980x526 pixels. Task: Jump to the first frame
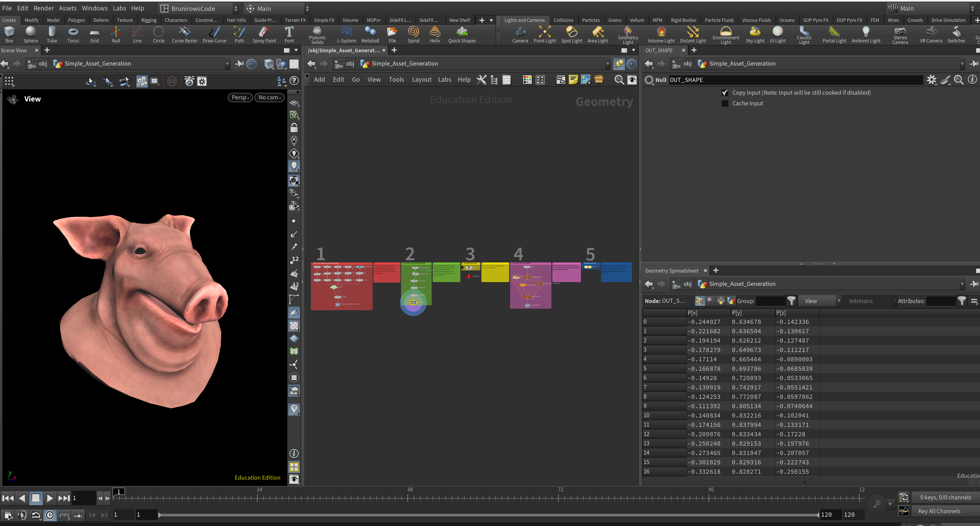pyautogui.click(x=8, y=498)
